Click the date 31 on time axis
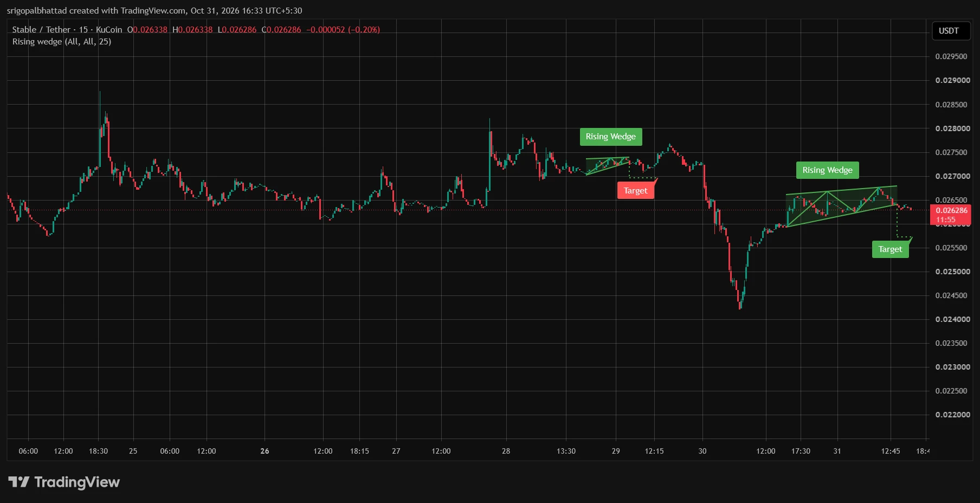Image resolution: width=980 pixels, height=503 pixels. pyautogui.click(x=837, y=451)
